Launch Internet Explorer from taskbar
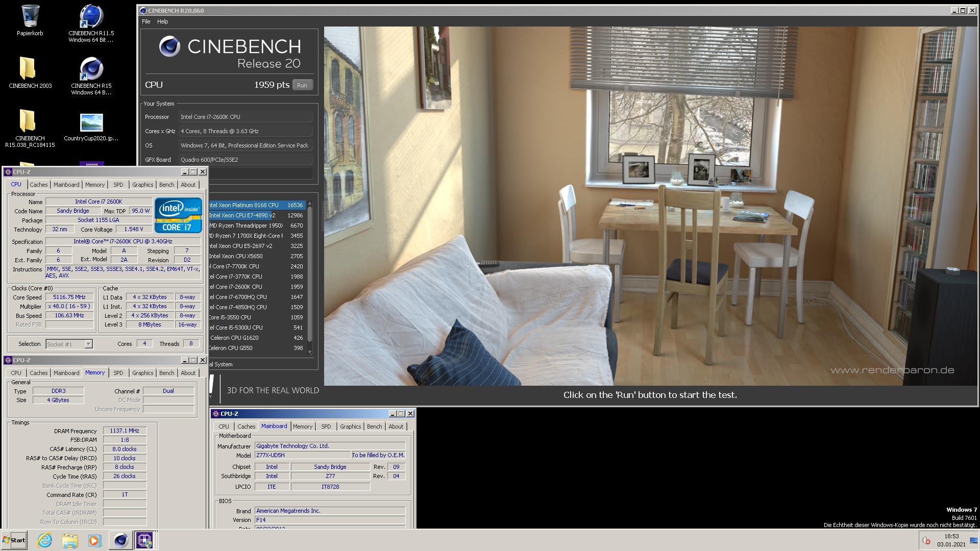 point(45,540)
